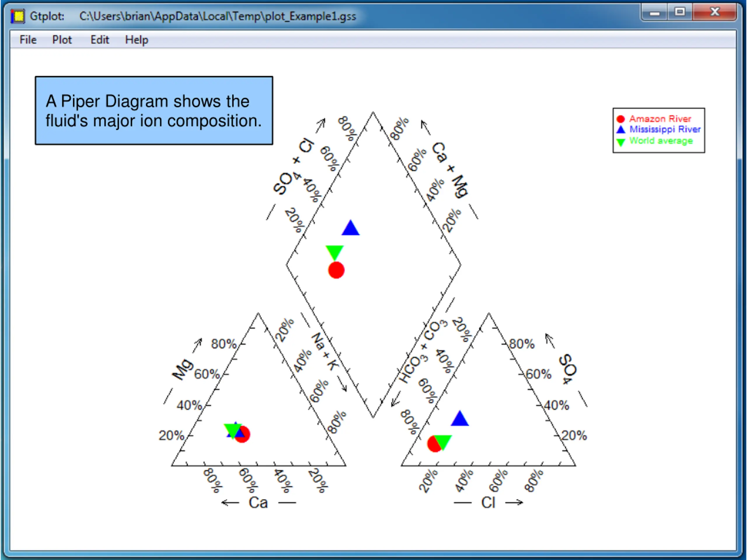Viewport: 747px width, 560px height.
Task: Open the Plot menu
Action: pos(62,40)
